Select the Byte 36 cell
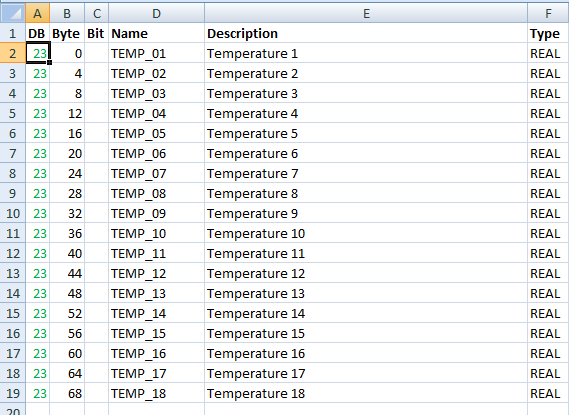 [67, 233]
